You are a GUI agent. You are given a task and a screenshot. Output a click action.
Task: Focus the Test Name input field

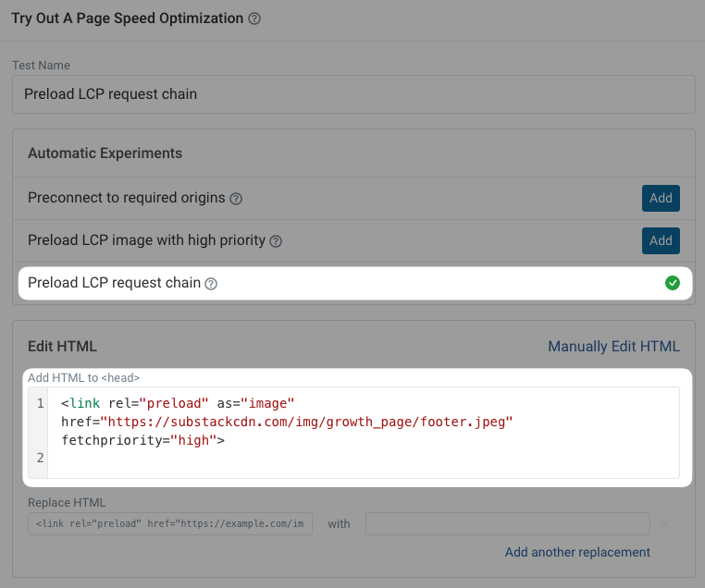tap(352, 94)
